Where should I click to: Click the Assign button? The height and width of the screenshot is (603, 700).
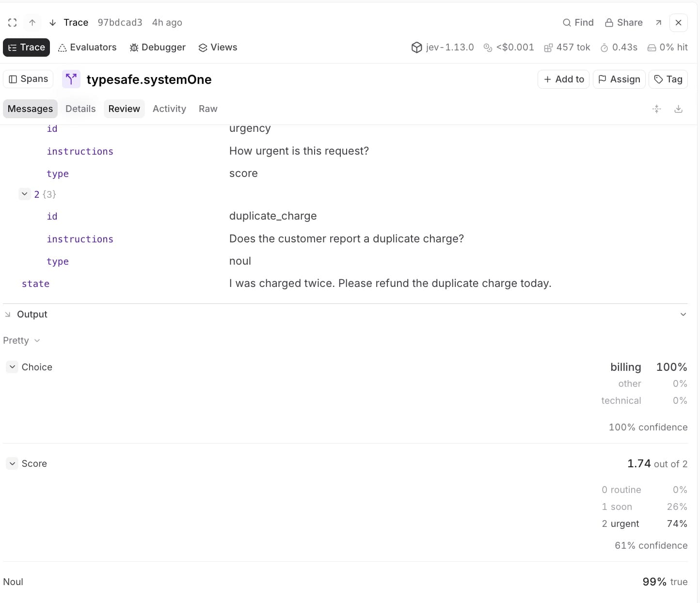click(x=619, y=79)
